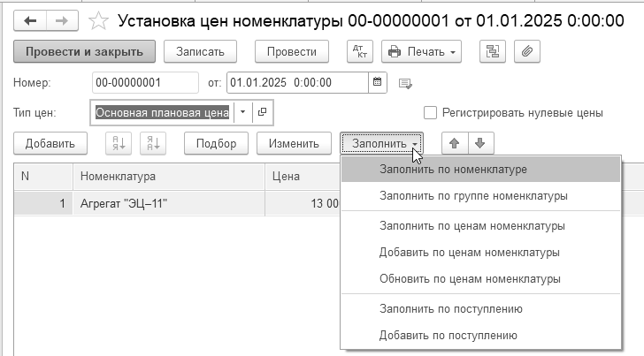Go forward with the right arrow button
Screen dimensions: 644x356
point(62,20)
